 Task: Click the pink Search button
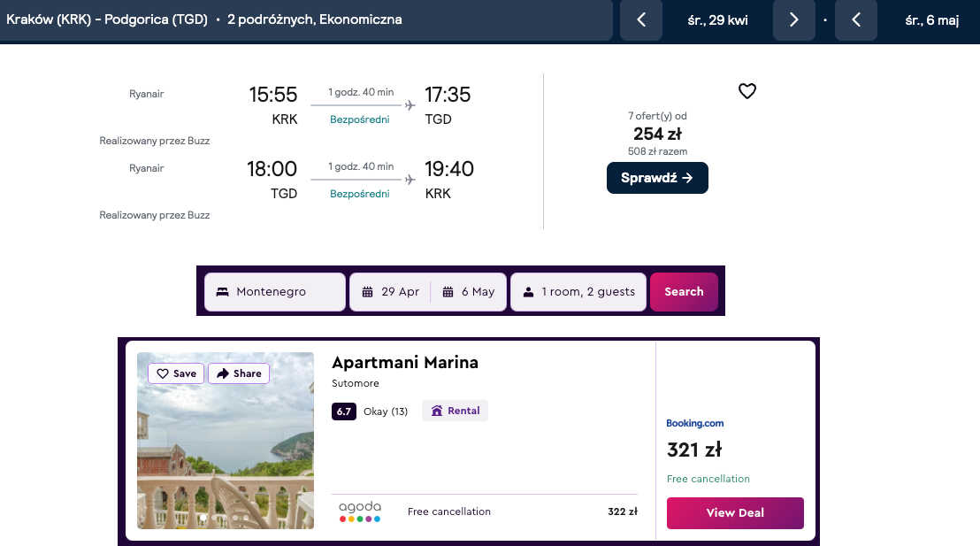(x=684, y=292)
